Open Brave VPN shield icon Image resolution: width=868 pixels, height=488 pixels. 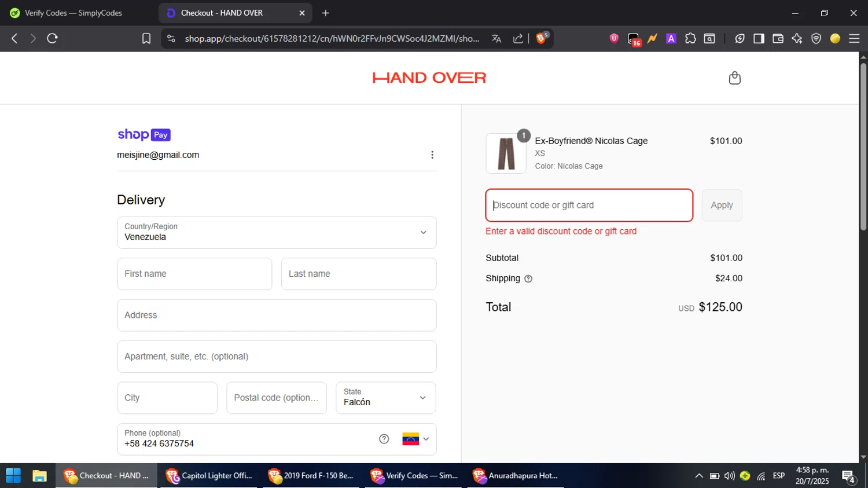[816, 38]
